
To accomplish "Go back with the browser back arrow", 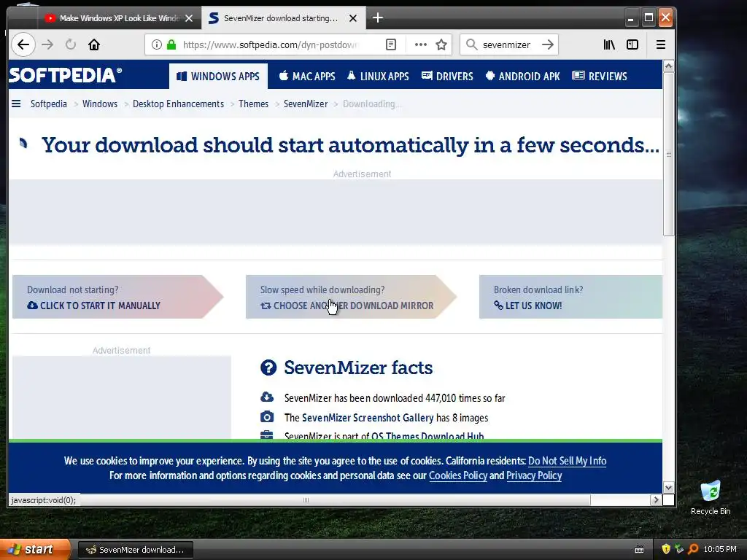I will 23,44.
